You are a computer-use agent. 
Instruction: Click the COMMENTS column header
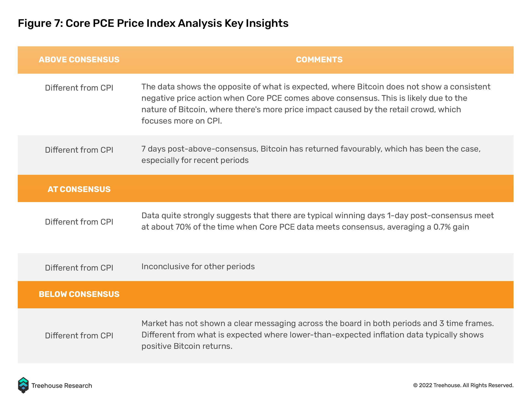tap(319, 60)
